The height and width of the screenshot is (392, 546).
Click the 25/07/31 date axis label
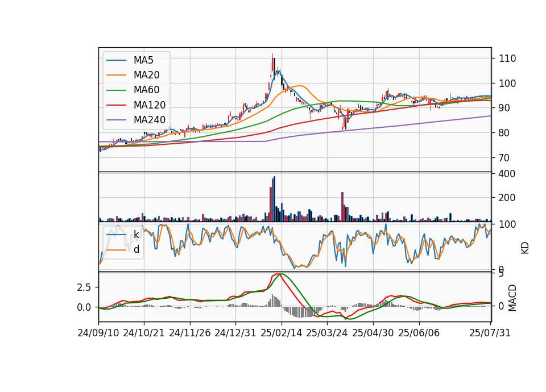click(490, 333)
